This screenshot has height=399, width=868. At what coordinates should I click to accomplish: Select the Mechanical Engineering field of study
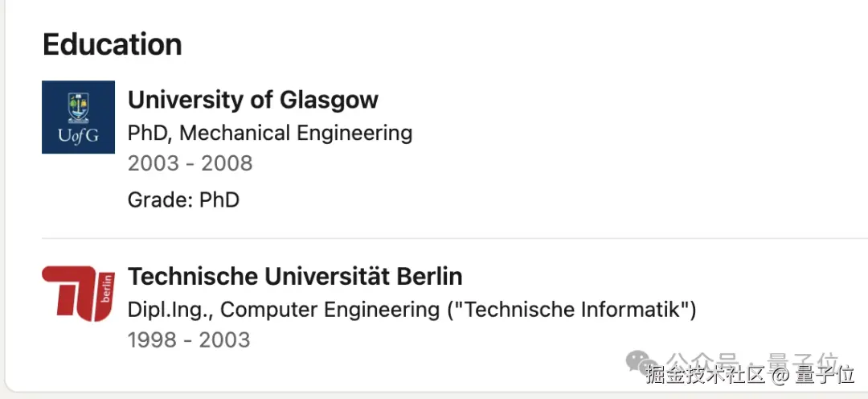296,134
